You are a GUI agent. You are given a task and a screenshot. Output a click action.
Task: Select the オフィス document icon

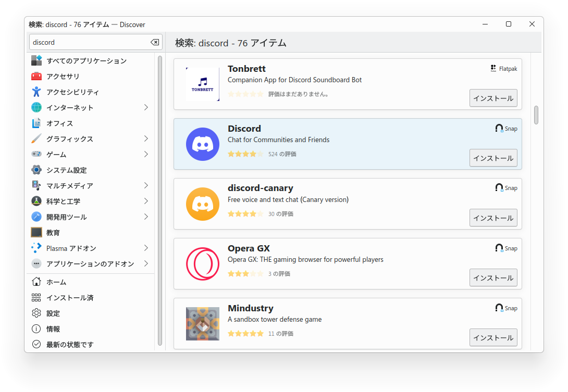(36, 123)
